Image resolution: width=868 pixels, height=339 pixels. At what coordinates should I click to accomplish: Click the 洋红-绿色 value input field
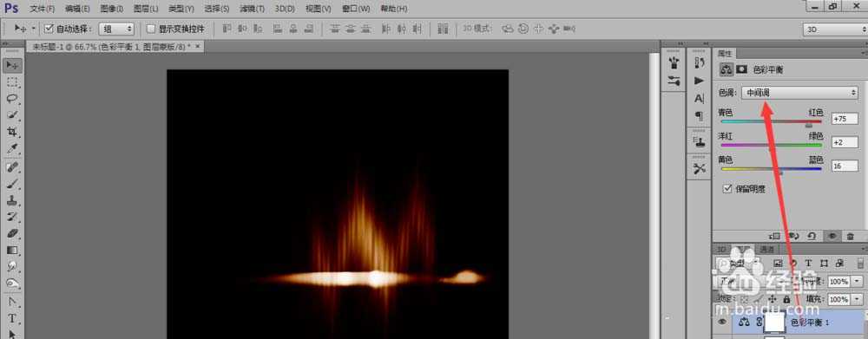click(x=845, y=143)
